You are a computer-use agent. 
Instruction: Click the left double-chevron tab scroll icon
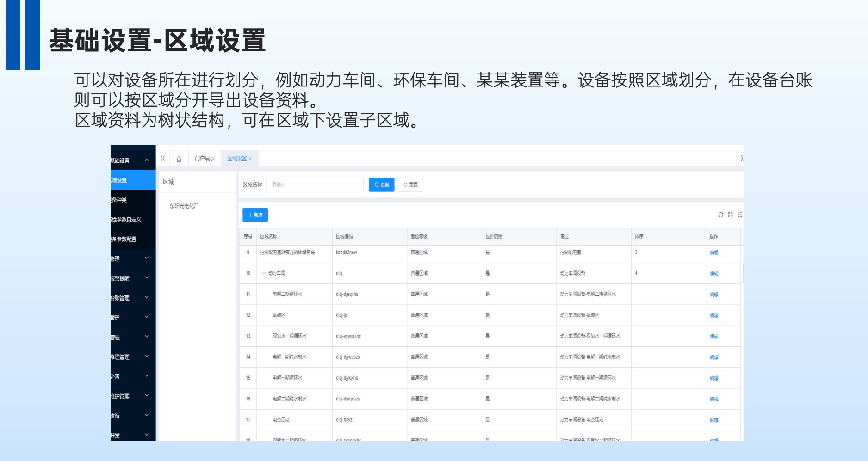point(163,159)
